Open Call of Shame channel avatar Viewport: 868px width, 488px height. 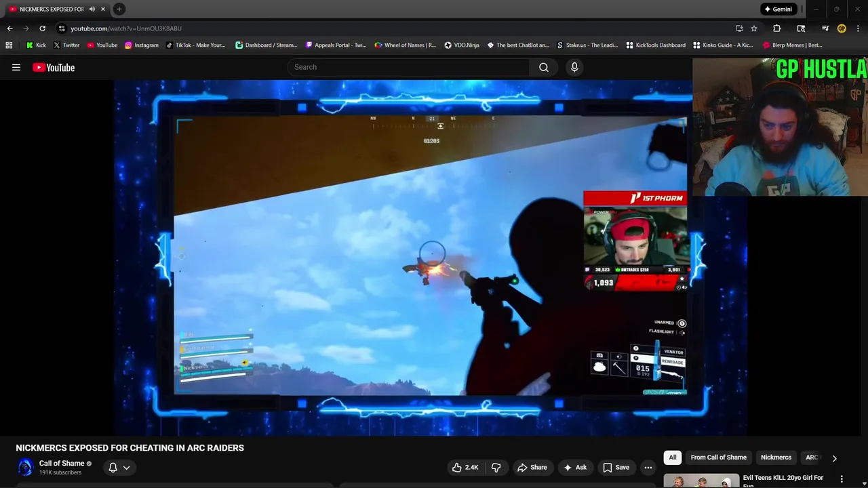[25, 467]
